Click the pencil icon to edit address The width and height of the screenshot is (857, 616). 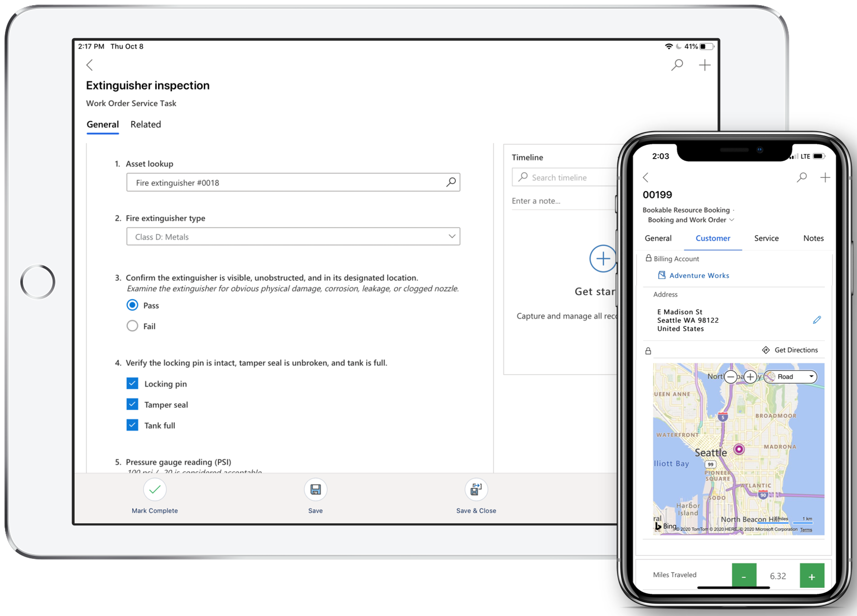pyautogui.click(x=817, y=320)
